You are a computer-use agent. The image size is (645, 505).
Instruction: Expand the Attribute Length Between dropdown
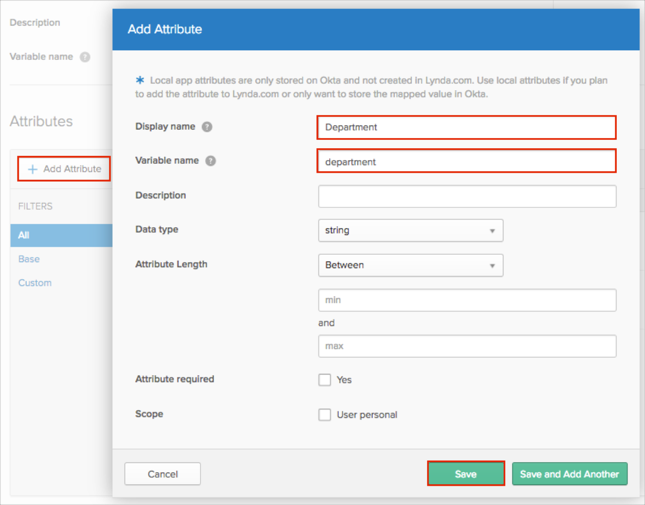coord(410,265)
